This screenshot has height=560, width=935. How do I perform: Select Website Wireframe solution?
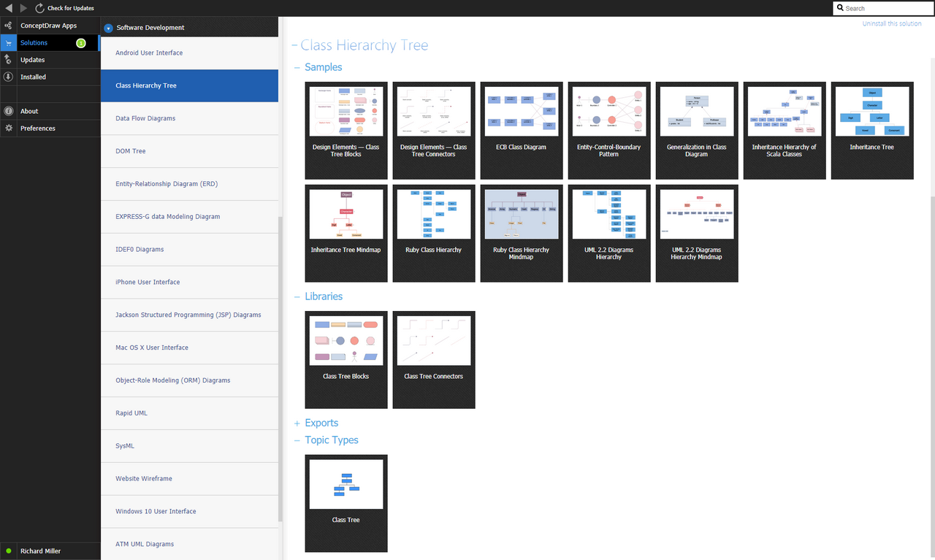click(x=189, y=479)
